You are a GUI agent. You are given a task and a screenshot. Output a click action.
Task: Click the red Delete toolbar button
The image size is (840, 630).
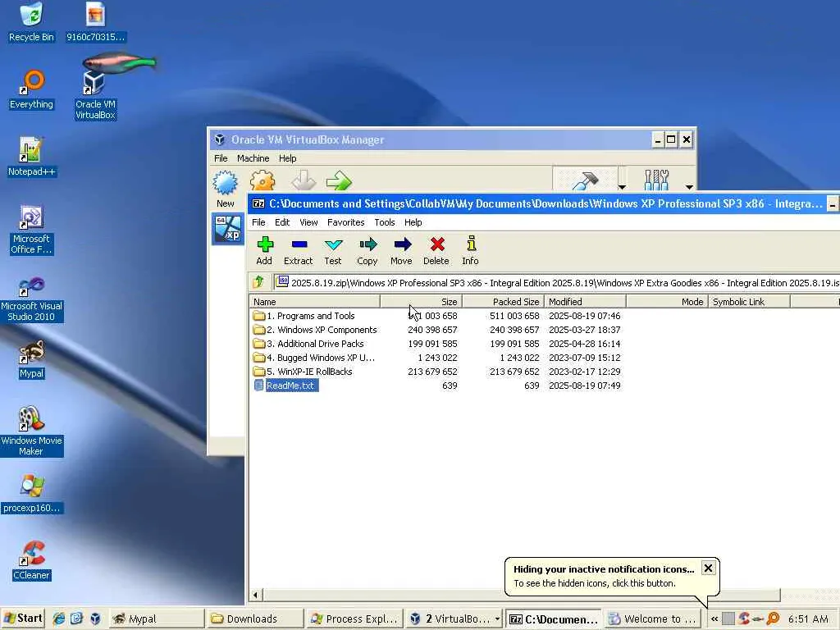point(436,251)
